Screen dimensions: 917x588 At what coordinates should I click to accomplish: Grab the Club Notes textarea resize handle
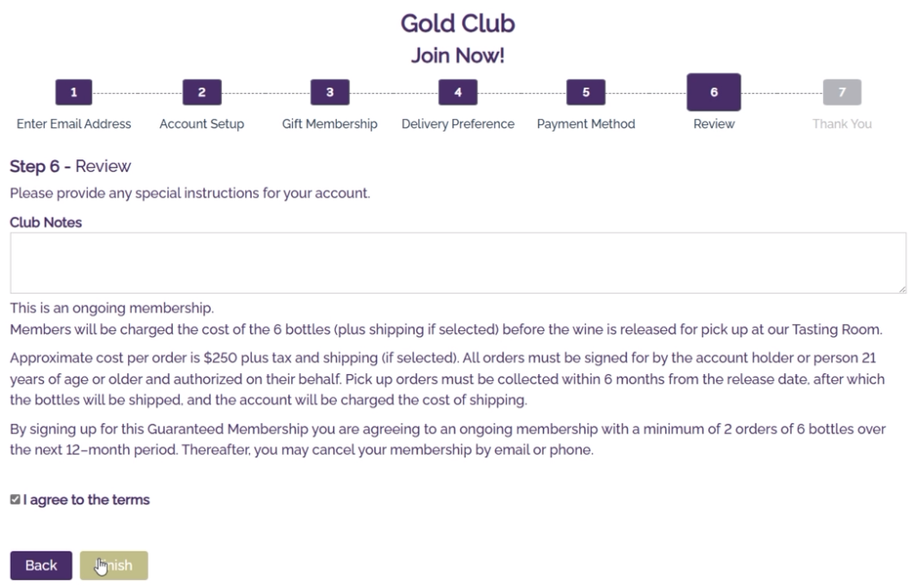(902, 288)
